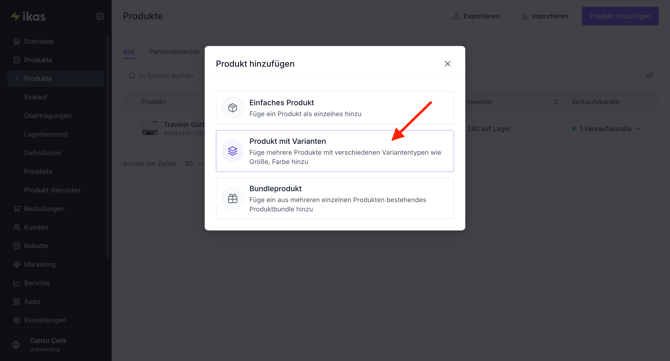
Task: Open Lagerbestand in the sidebar
Action: (x=46, y=134)
